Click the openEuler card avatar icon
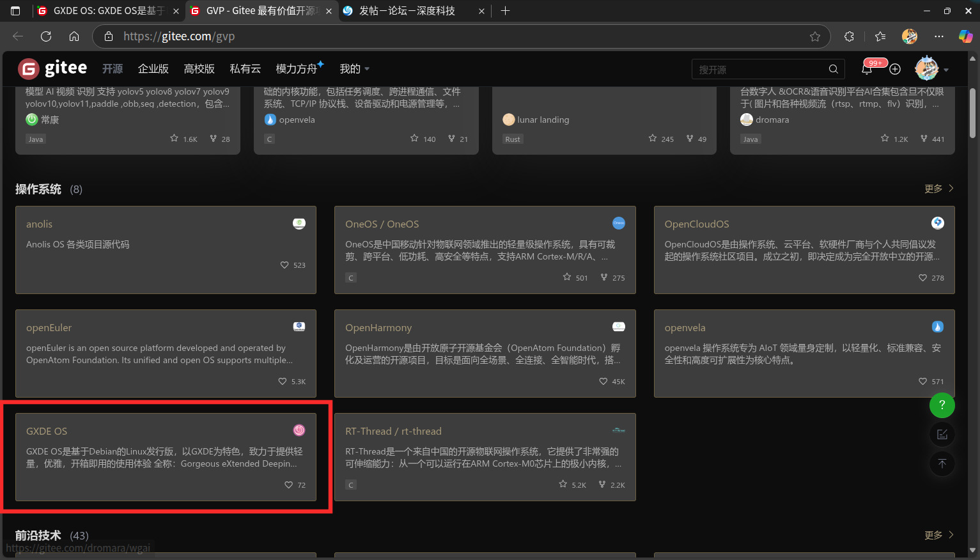This screenshot has height=560, width=980. (x=299, y=327)
